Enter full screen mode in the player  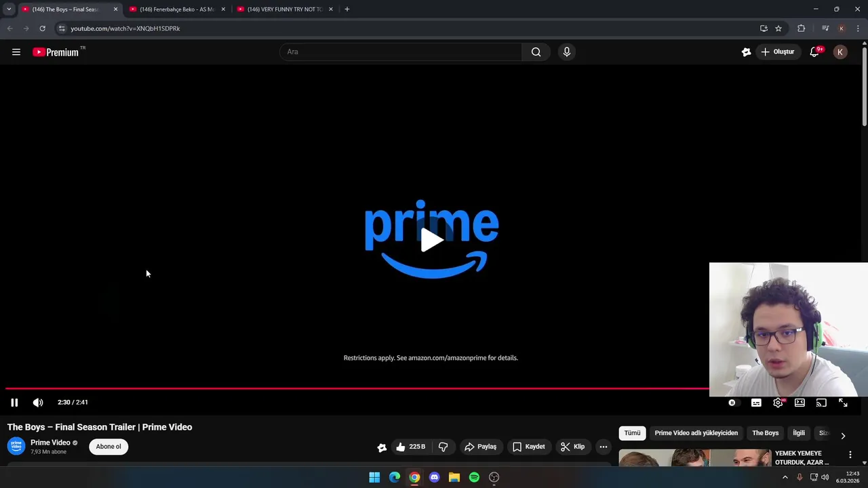[x=843, y=403]
